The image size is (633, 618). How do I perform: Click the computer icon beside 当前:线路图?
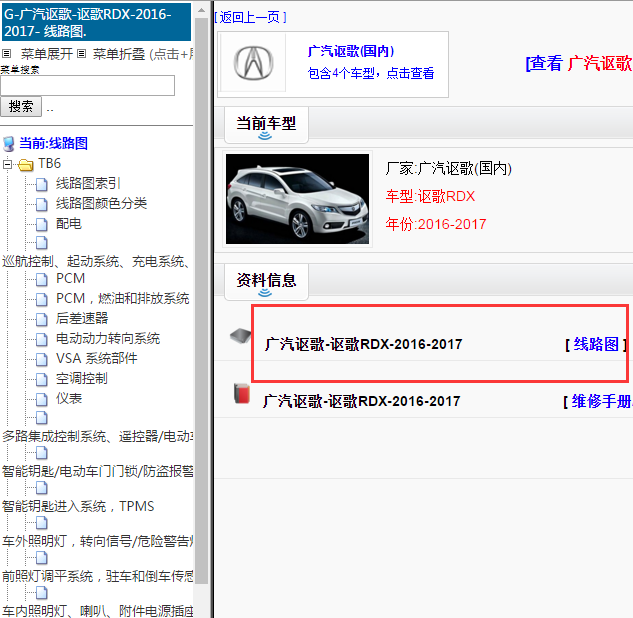pos(8,144)
